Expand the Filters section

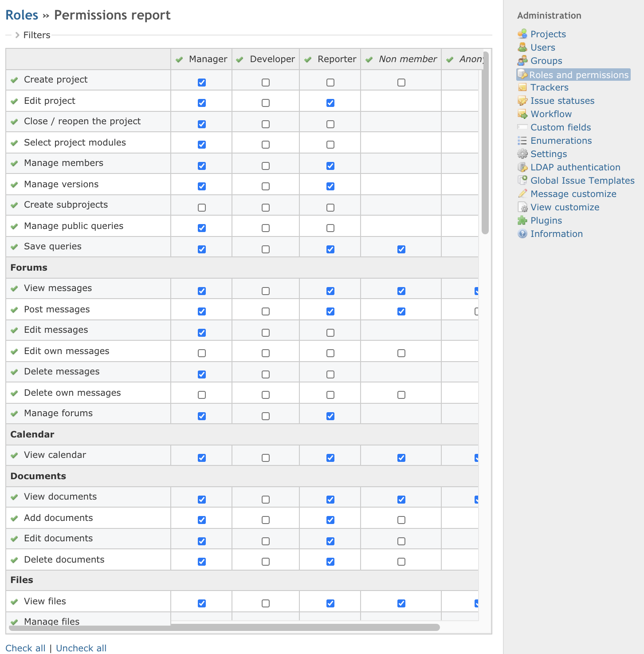click(33, 35)
